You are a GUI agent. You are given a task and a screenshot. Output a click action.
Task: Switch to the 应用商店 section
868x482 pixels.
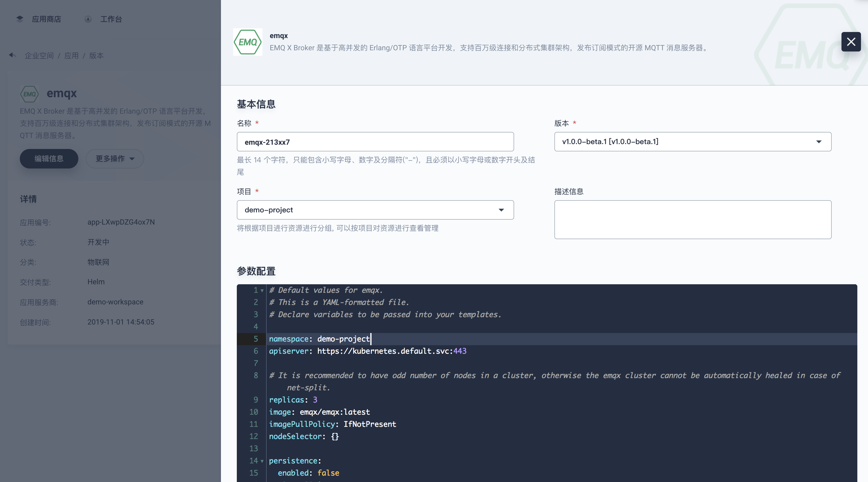(x=47, y=19)
